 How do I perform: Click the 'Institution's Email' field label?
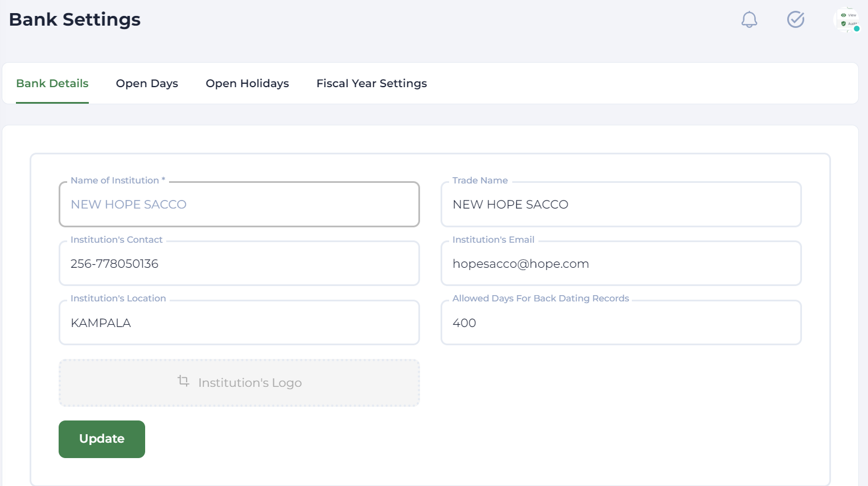click(493, 240)
